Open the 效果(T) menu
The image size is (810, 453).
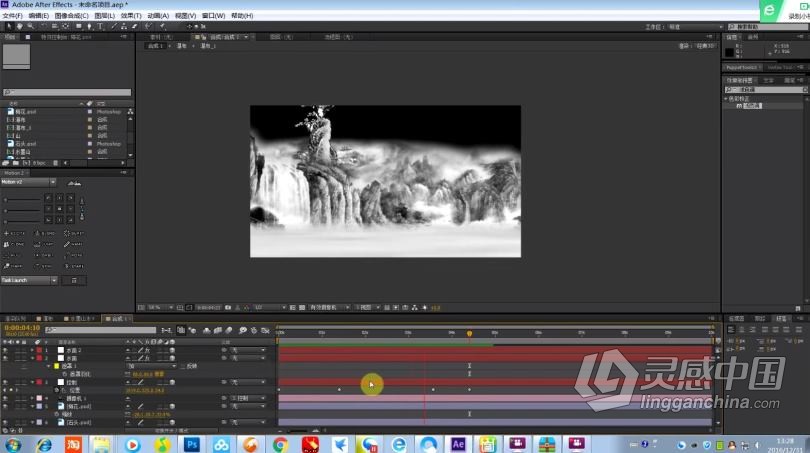point(131,16)
